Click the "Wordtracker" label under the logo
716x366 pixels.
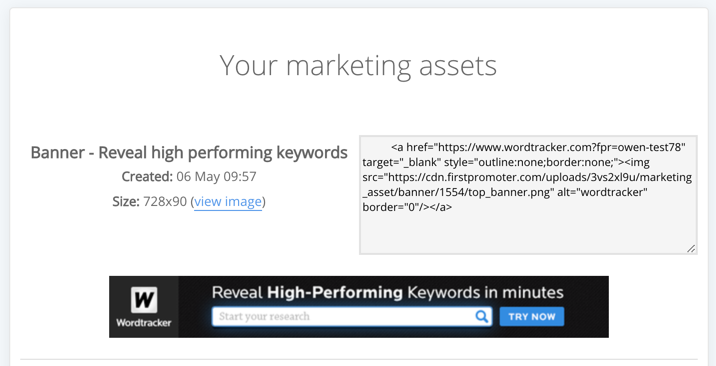pos(144,323)
